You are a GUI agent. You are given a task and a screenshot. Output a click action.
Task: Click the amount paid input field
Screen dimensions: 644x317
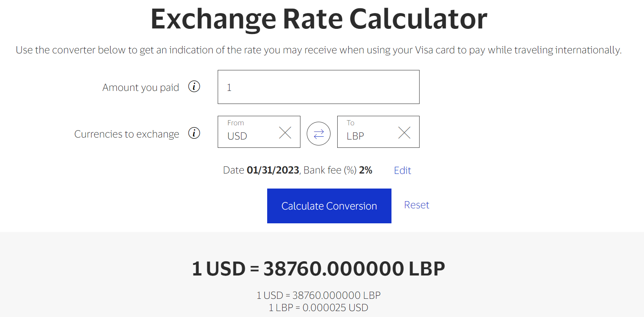[x=318, y=87]
